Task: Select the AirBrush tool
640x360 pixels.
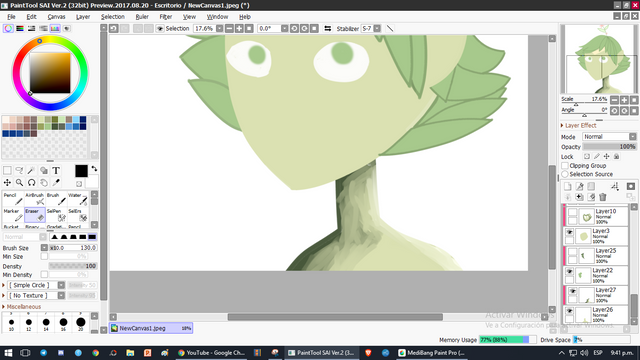Action: coord(35,199)
